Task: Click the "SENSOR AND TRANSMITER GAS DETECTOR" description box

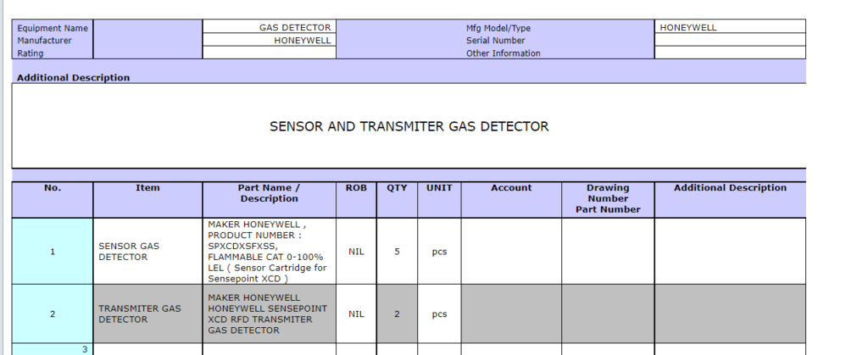Action: pos(409,126)
